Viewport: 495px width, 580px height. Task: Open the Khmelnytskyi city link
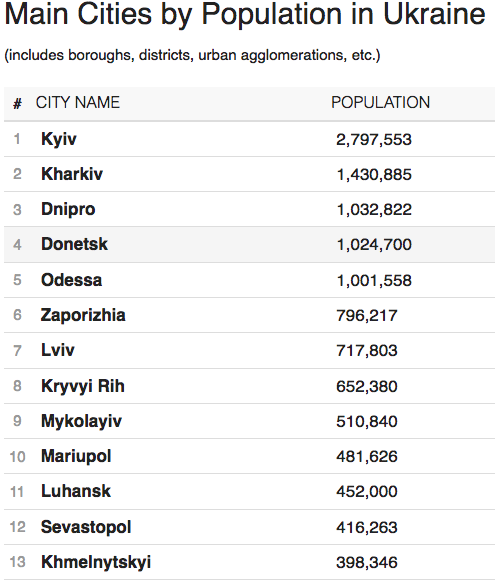click(96, 562)
